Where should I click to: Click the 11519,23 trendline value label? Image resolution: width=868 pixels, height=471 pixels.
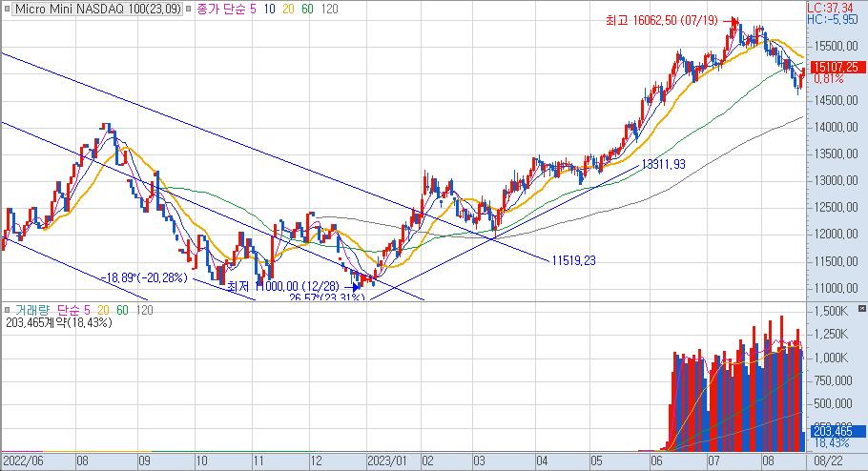(573, 260)
